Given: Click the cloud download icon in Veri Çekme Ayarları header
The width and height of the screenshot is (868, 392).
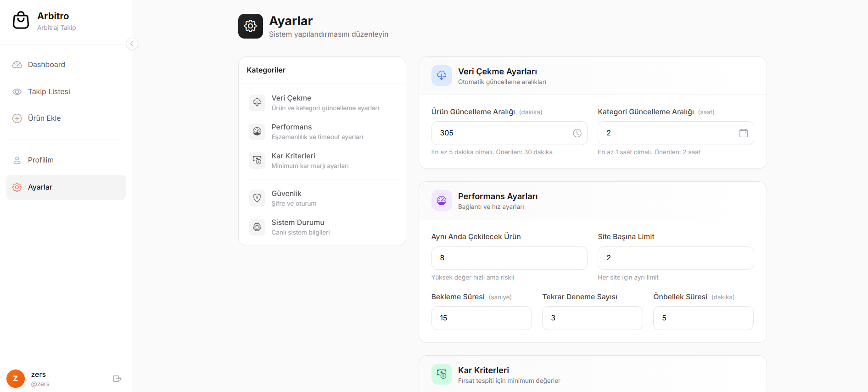Looking at the screenshot, I should click(442, 75).
